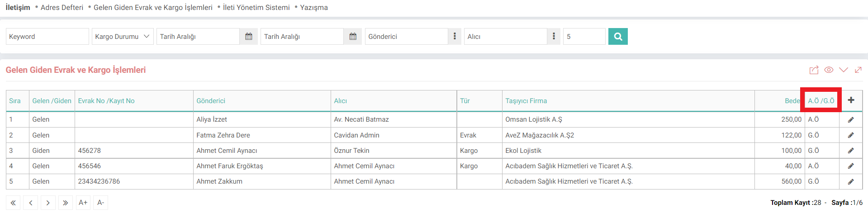Add new record with plus icon
Screen dimensions: 868x218
pos(851,100)
